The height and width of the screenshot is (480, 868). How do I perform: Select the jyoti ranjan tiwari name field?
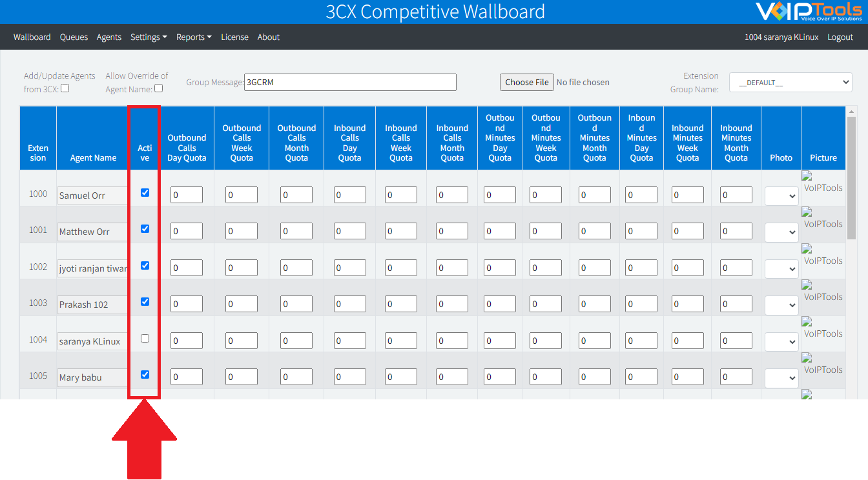point(92,268)
